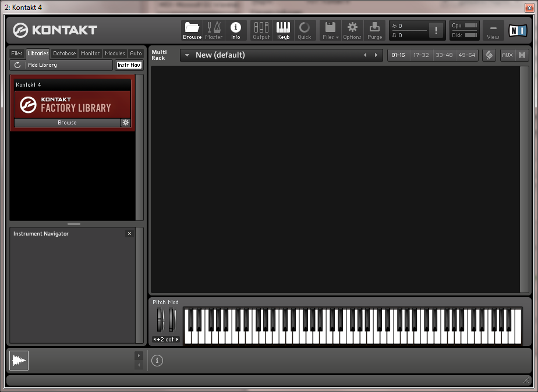Close the Instrument Navigator pane
The image size is (538, 392).
point(129,234)
